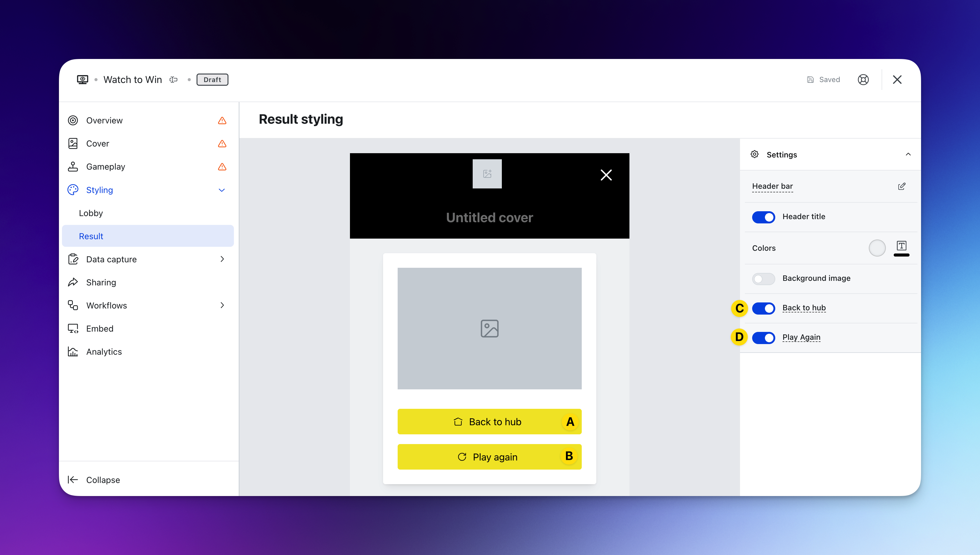Click the Embed sidebar icon
Screen dimensions: 980x555
click(73, 329)
